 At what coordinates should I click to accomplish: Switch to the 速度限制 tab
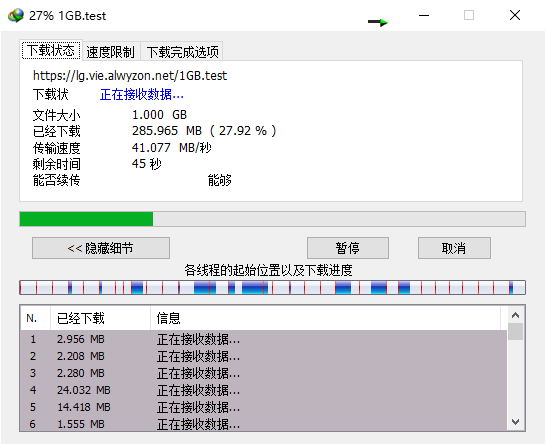coord(110,52)
